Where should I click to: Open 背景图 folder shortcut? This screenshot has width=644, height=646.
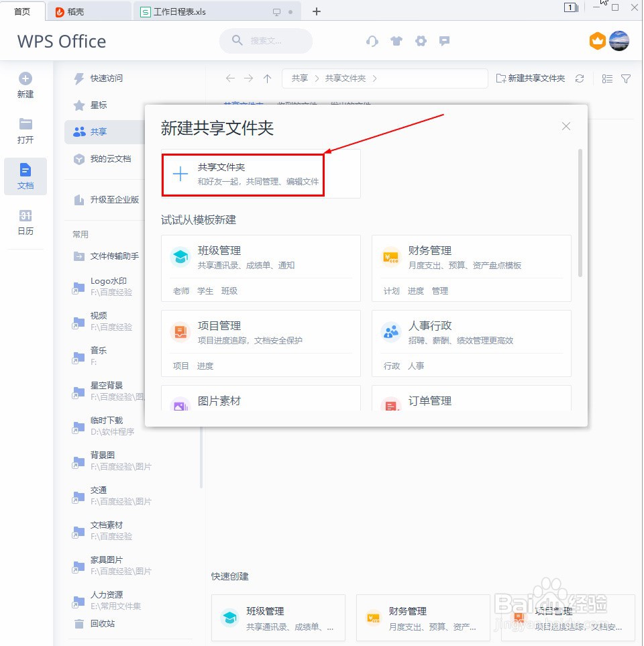coord(111,461)
